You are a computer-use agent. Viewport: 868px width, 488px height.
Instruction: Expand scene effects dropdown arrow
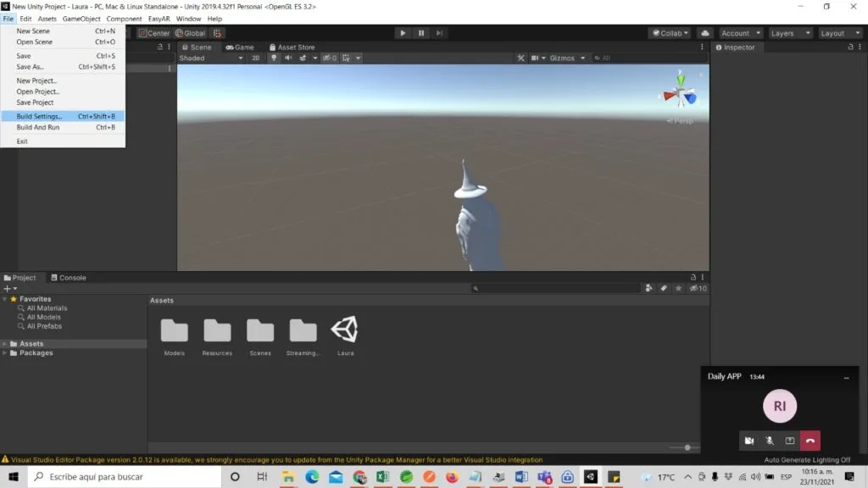tap(315, 58)
